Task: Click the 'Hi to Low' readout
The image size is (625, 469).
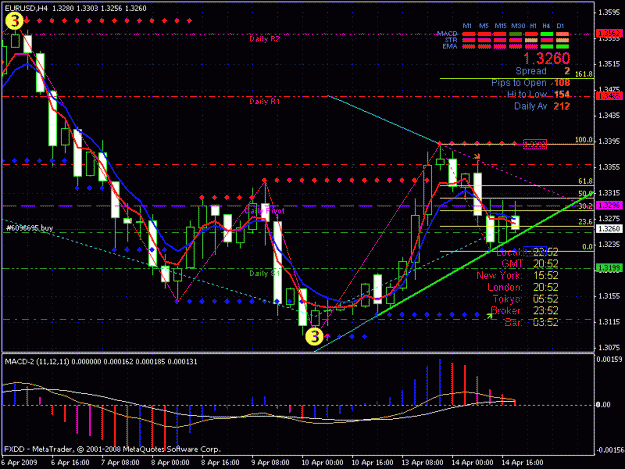Action: pyautogui.click(x=538, y=94)
